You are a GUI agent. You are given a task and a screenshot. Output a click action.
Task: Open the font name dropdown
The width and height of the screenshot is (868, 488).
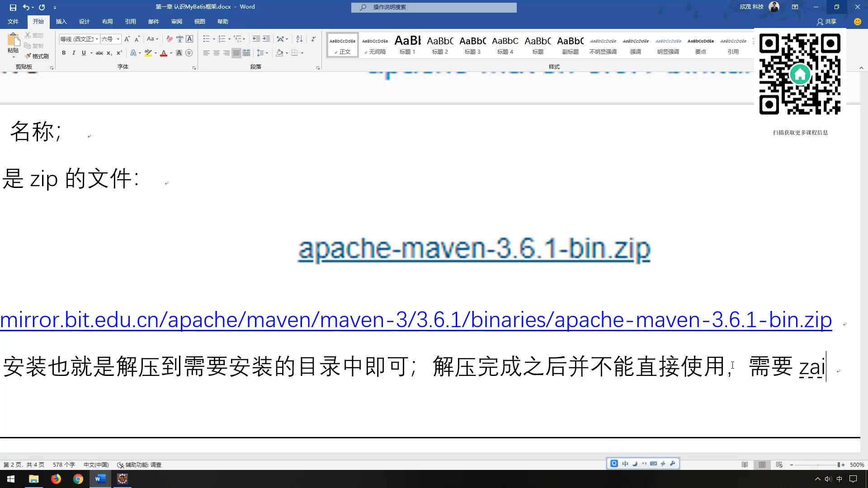tap(97, 39)
